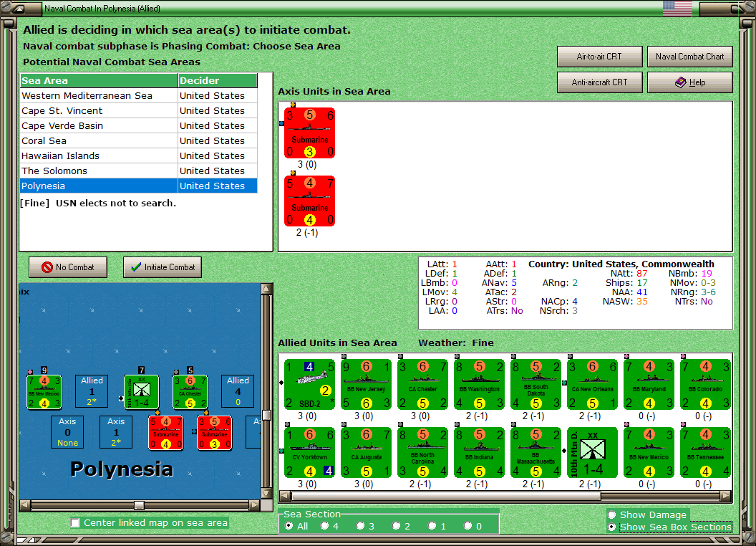Select sea section 1 radio button

click(x=432, y=526)
